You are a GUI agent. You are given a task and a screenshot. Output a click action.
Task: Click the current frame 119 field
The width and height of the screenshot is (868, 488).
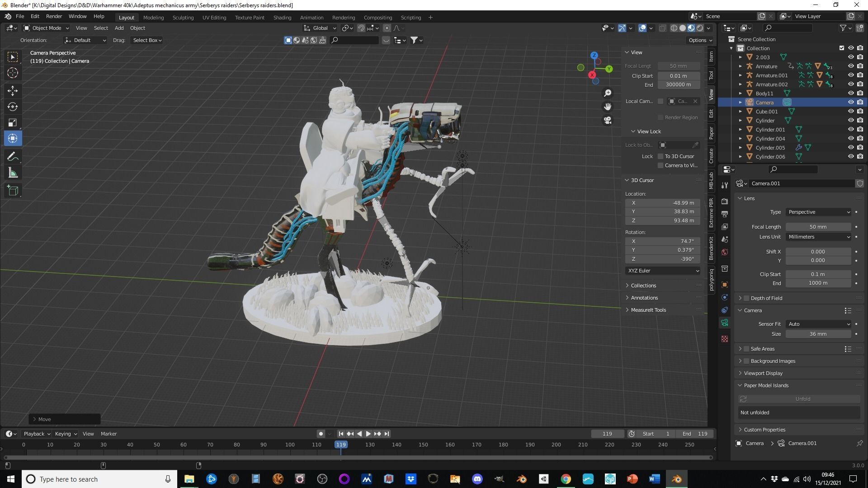[607, 434]
